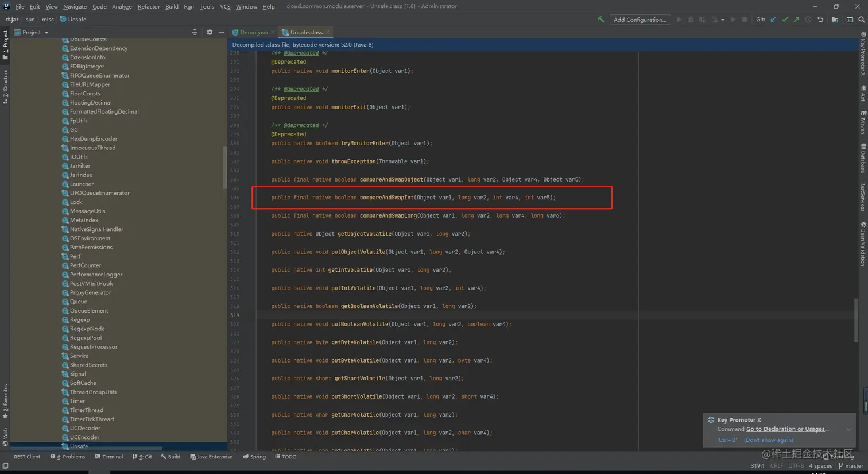Click the collapse all icon in Project panel
Image resolution: width=868 pixels, height=474 pixels.
click(x=195, y=32)
